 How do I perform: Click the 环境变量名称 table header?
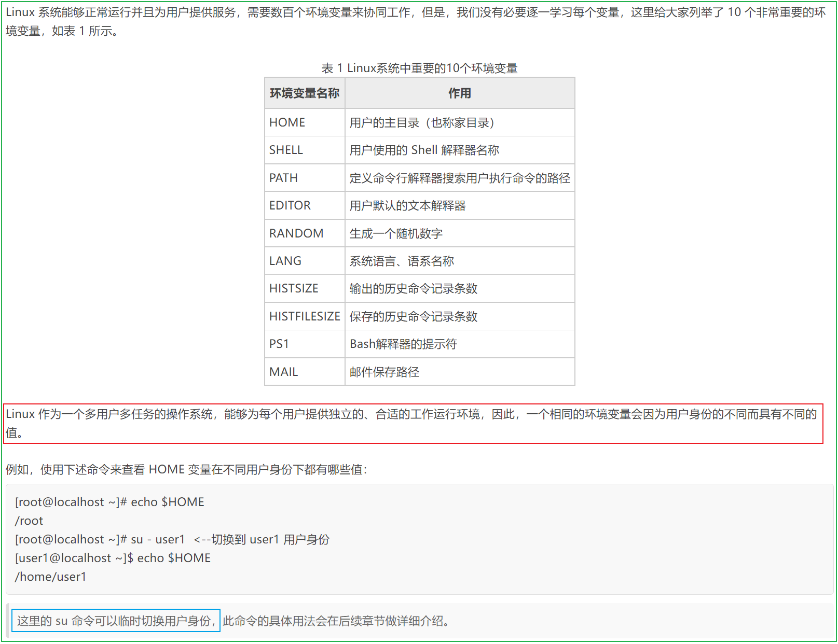305,93
